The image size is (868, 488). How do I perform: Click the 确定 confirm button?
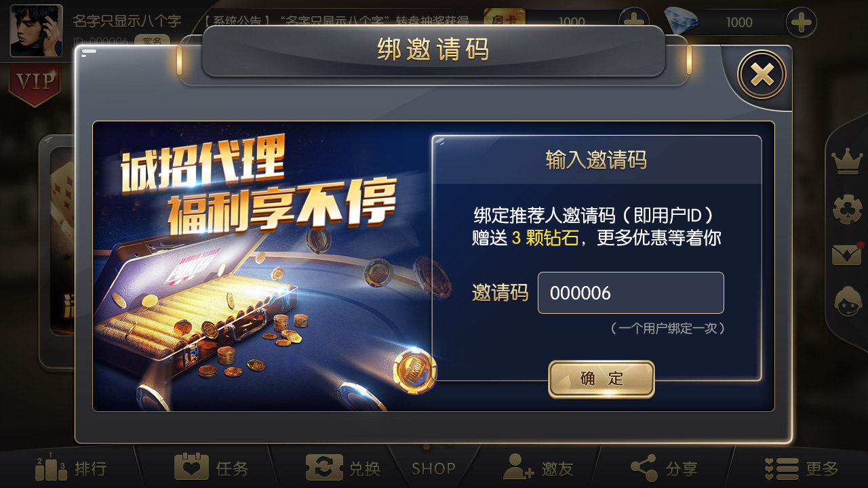point(601,379)
